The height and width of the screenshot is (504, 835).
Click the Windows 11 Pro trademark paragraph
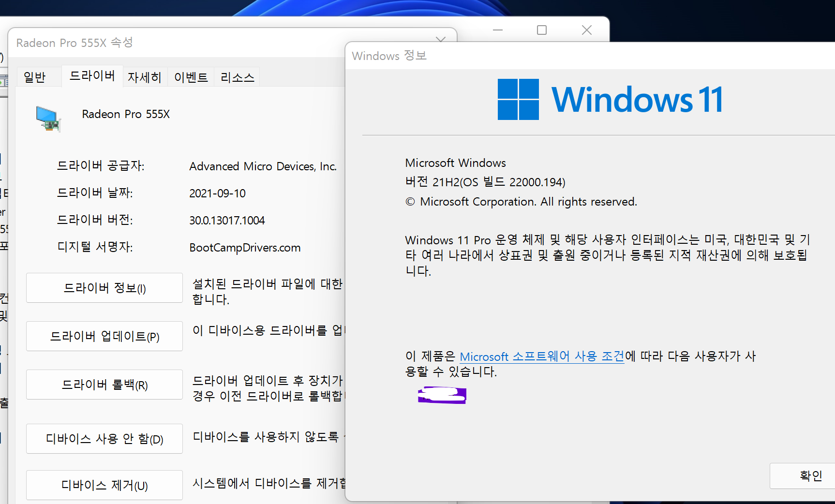pos(607,255)
